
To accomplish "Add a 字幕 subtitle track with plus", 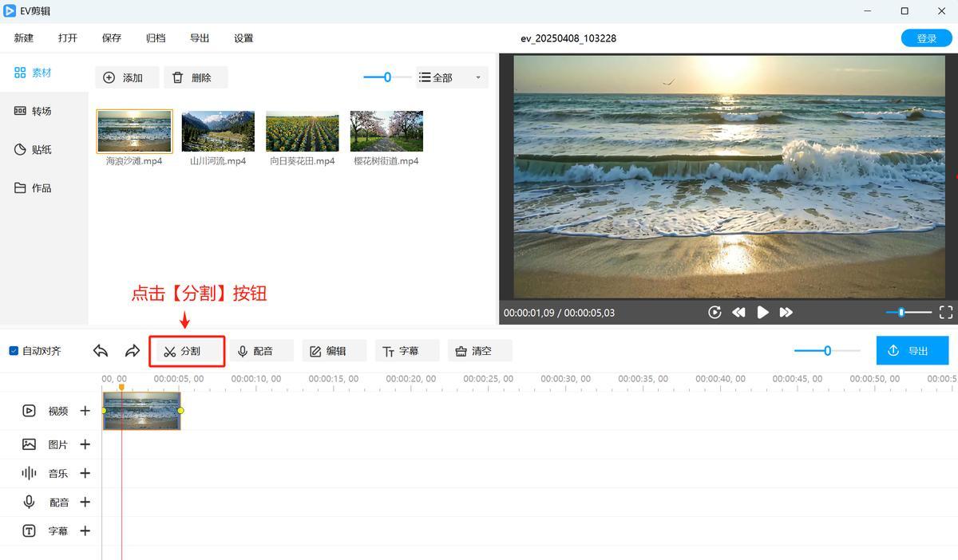I will pyautogui.click(x=85, y=530).
